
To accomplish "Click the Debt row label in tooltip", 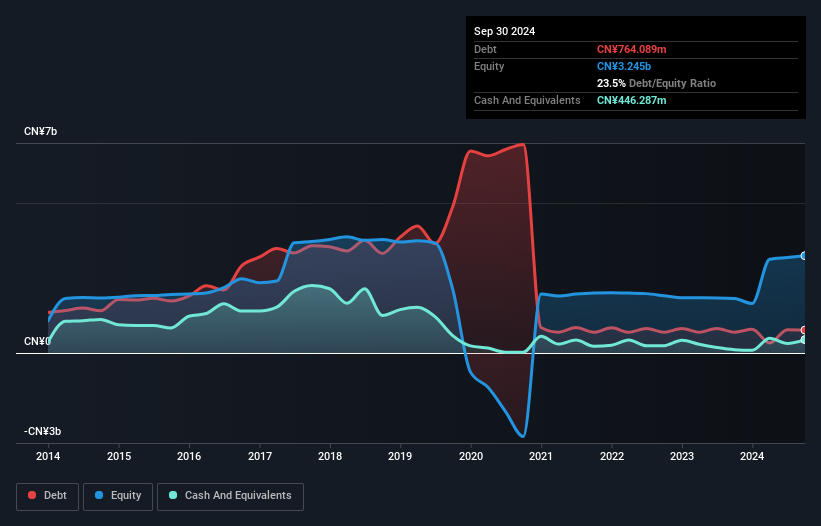I will [485, 49].
